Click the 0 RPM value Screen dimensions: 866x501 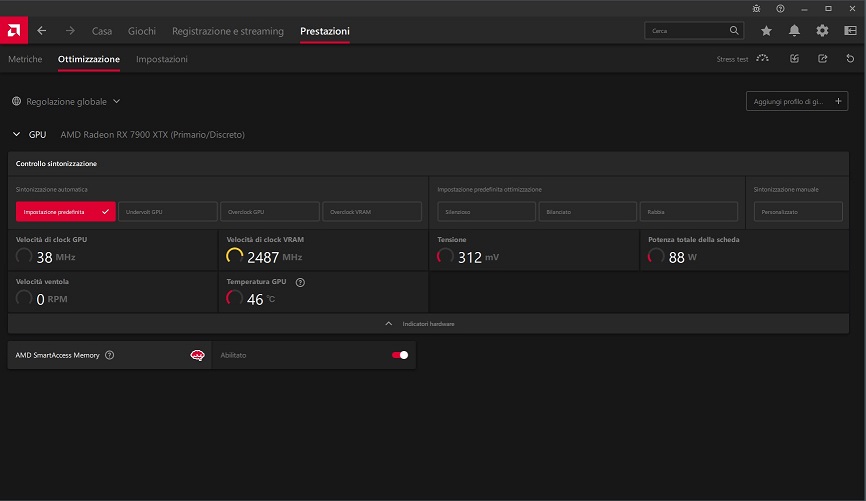click(x=52, y=299)
